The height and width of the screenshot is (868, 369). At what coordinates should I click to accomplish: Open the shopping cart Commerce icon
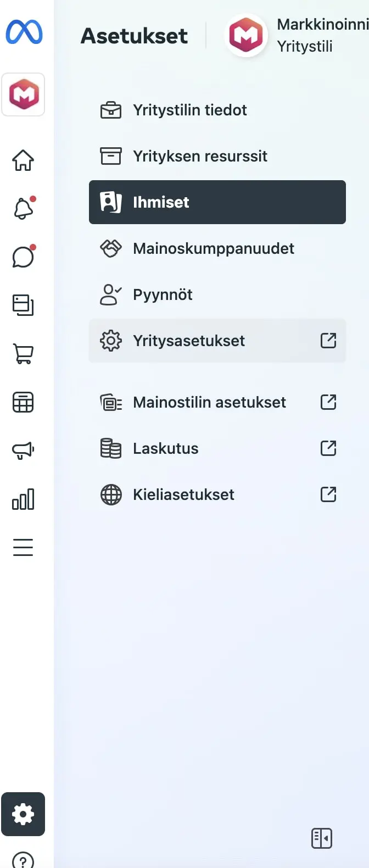coord(23,353)
